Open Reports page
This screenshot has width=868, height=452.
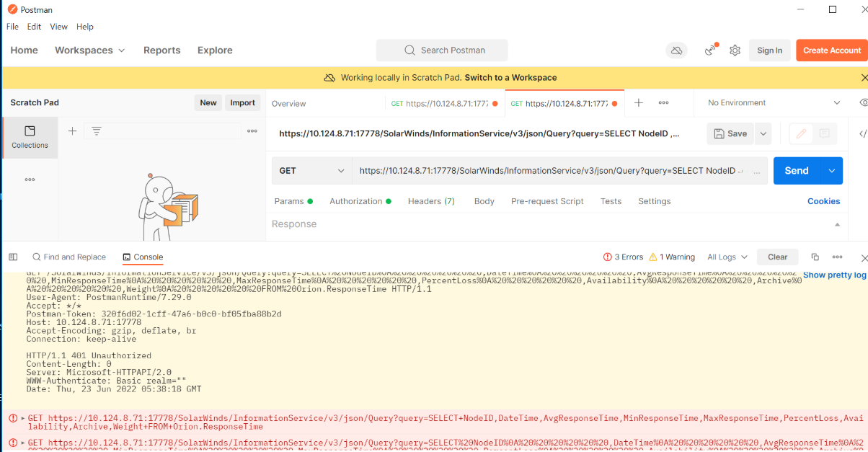click(x=161, y=50)
